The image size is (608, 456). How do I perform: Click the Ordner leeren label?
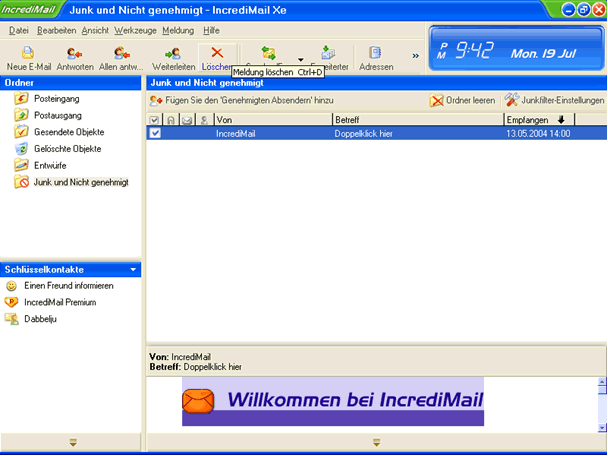pos(470,100)
